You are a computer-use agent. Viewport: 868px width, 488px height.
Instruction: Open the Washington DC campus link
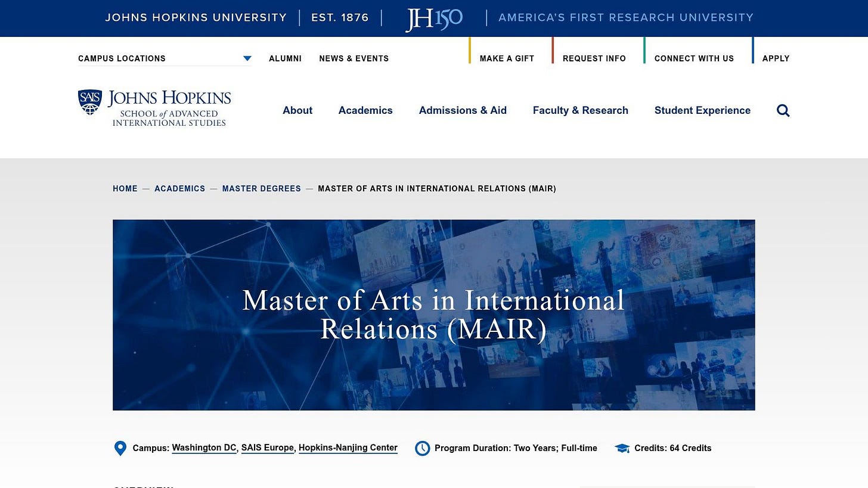coord(204,448)
